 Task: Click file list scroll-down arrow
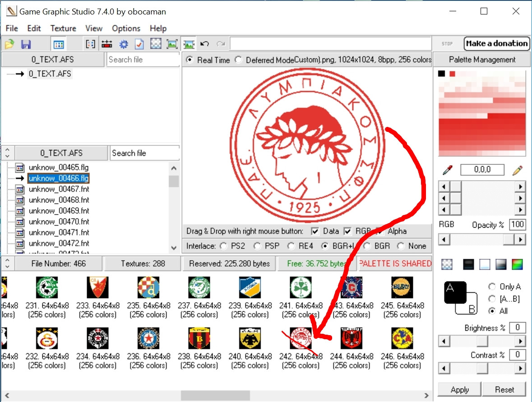point(174,248)
